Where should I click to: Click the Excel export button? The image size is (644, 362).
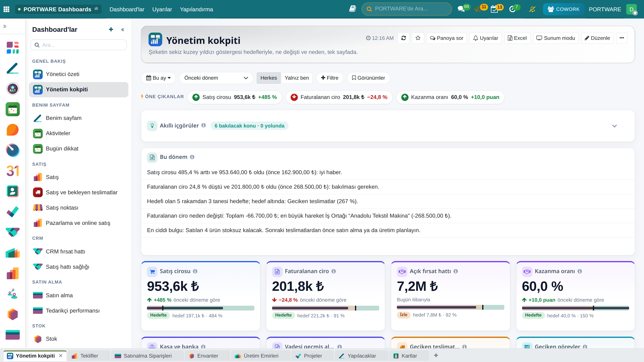point(517,38)
